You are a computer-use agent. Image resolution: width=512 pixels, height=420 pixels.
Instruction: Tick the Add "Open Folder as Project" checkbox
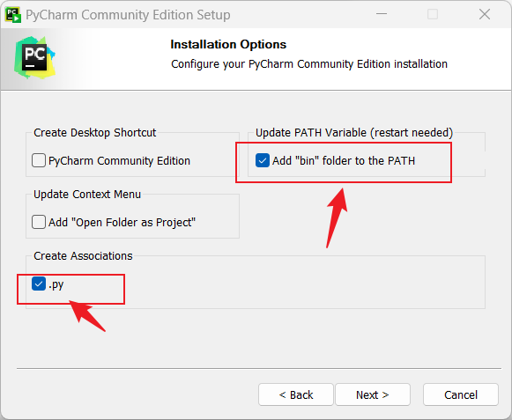click(39, 222)
